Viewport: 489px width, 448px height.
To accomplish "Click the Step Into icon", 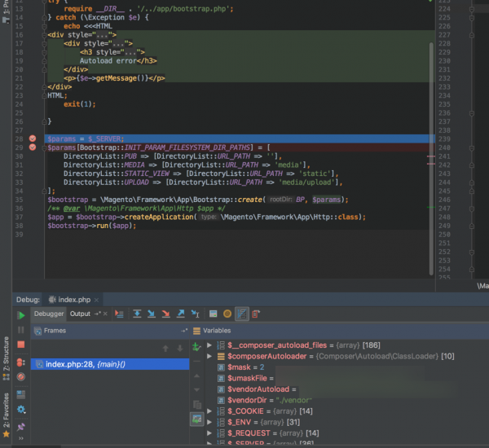I will tap(152, 314).
